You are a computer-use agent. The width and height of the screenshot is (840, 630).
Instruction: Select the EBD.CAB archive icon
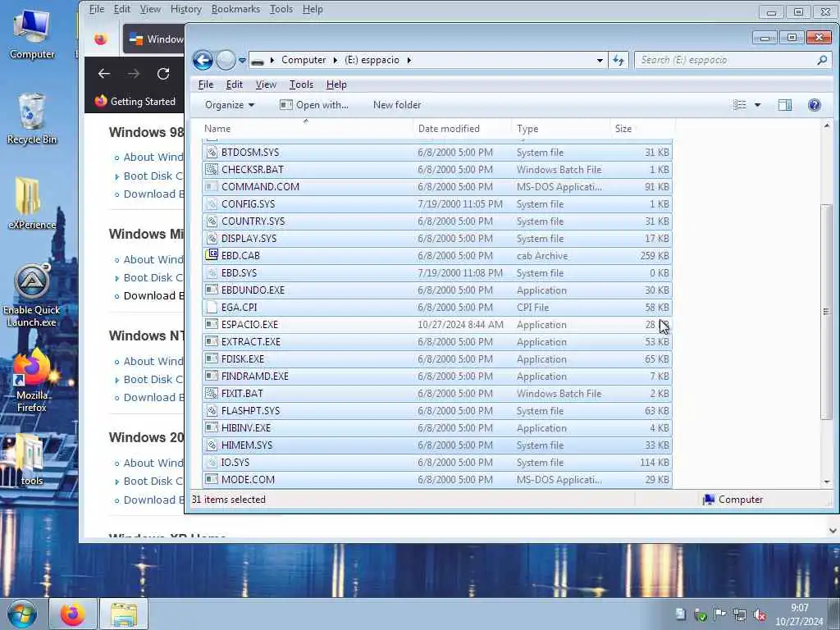[x=212, y=256]
